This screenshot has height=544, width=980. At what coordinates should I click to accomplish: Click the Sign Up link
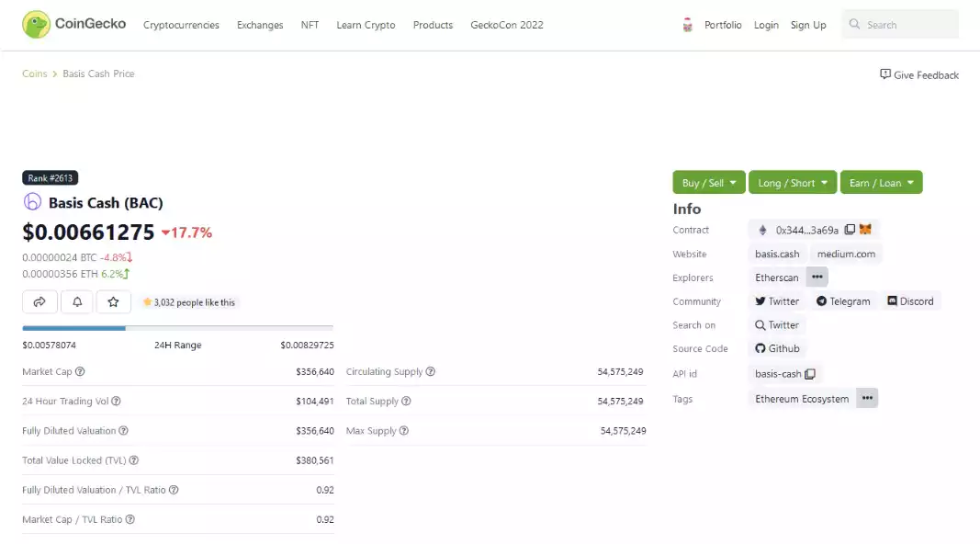tap(808, 25)
